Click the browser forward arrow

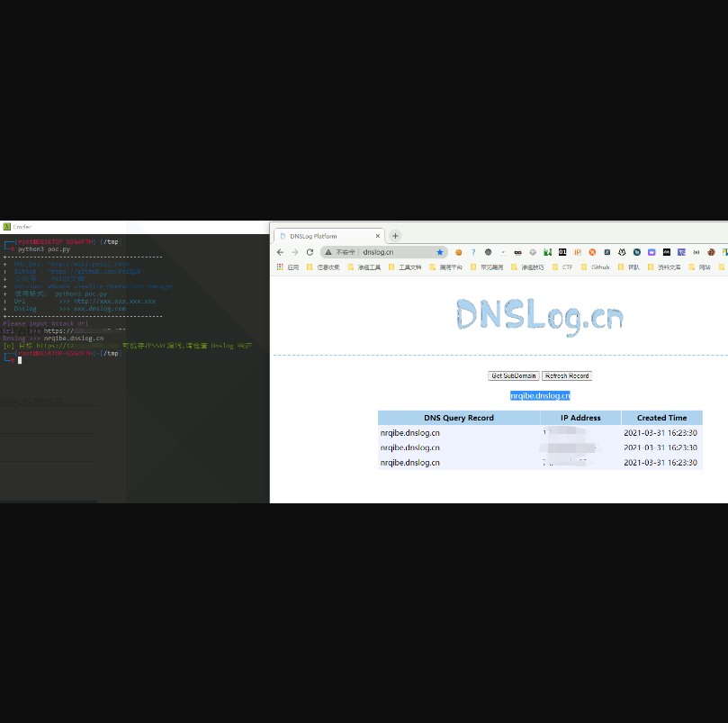293,252
